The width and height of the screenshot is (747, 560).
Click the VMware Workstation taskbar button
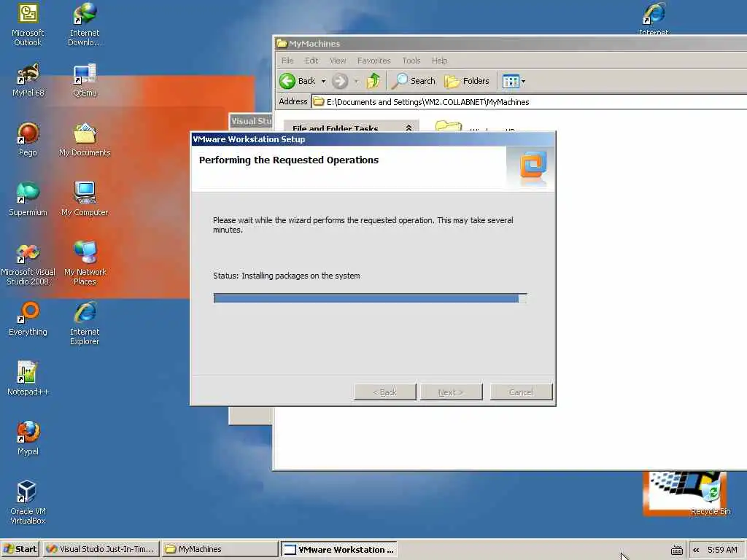click(x=338, y=550)
